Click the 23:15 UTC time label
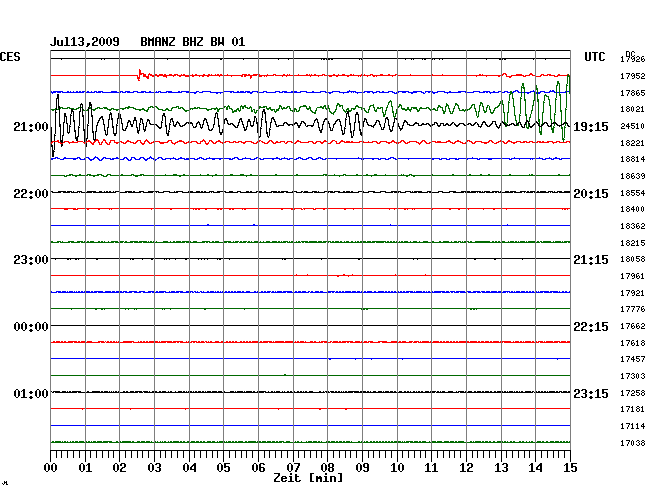The image size is (650, 494). [591, 393]
